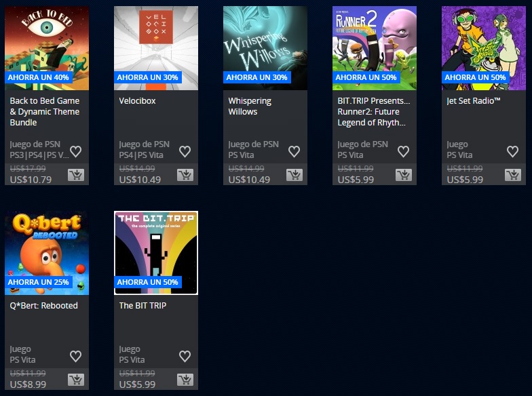Add Back to Bed bundle to cart

tap(76, 175)
